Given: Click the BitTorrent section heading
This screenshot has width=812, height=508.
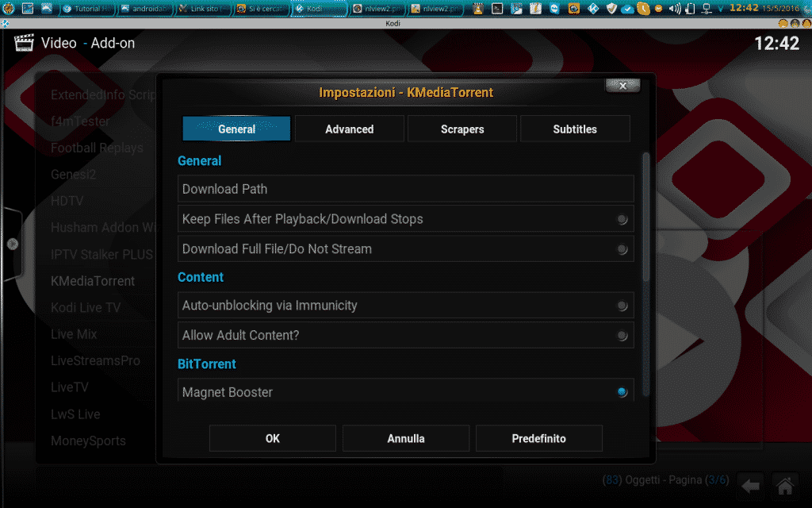Looking at the screenshot, I should [207, 364].
